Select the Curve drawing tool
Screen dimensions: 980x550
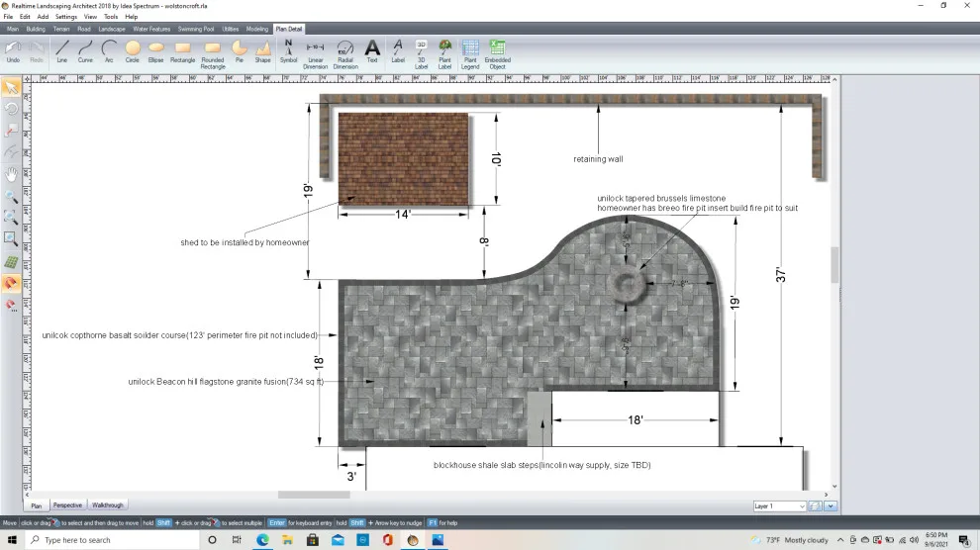click(x=85, y=51)
